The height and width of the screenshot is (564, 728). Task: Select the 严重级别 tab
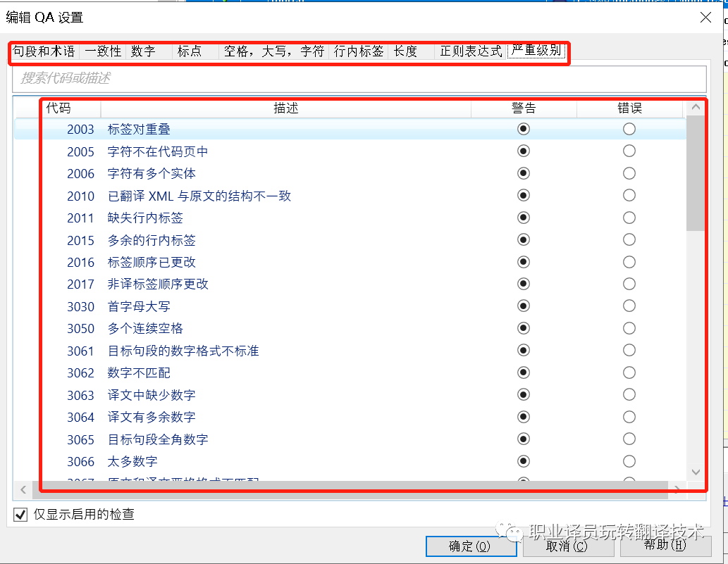[x=536, y=50]
